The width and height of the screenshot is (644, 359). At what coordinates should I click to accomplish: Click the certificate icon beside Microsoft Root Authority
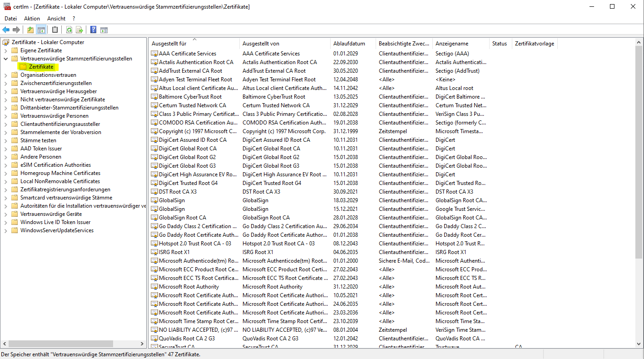pos(154,287)
